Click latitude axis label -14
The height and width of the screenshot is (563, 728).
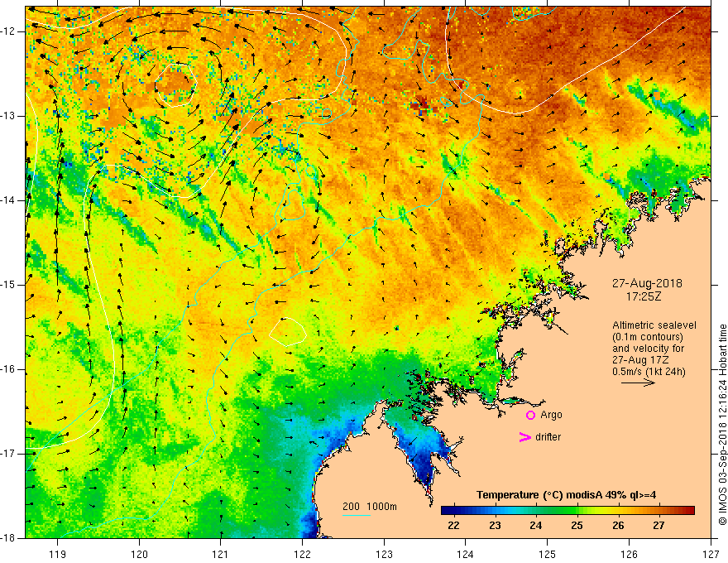(x=7, y=200)
